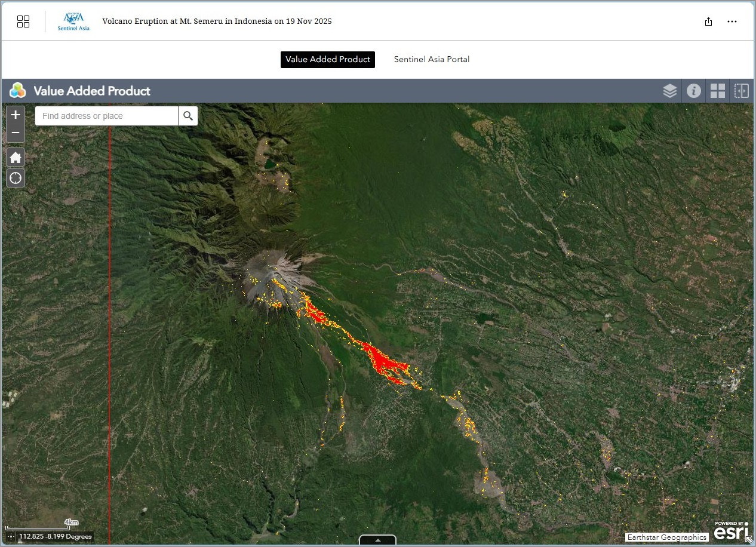Screen dimensions: 756x547
Task: Toggle the coordinate capture crosshair icon
Action: click(x=11, y=536)
